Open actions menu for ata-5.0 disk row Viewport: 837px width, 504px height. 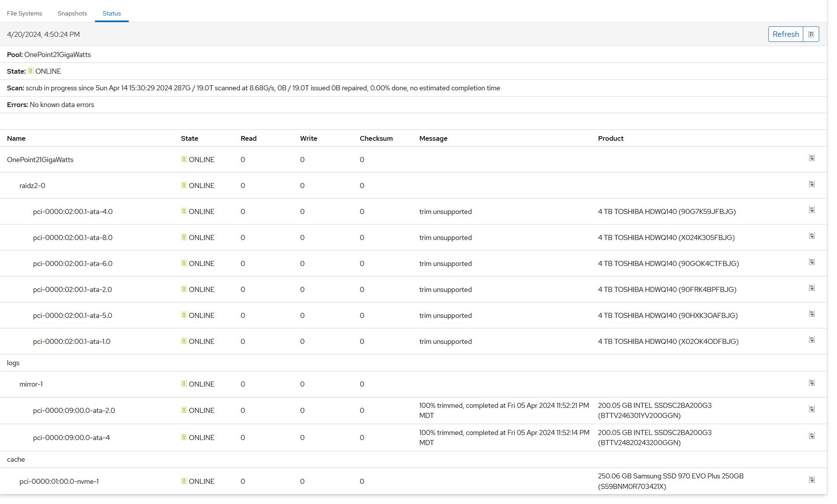[x=811, y=314]
